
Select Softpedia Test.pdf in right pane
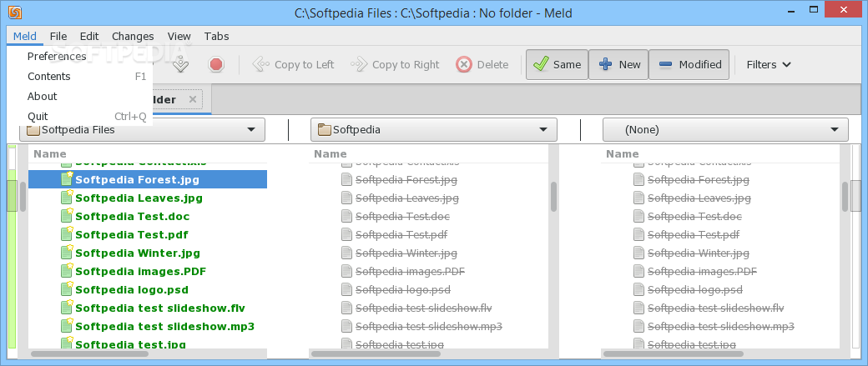[694, 234]
